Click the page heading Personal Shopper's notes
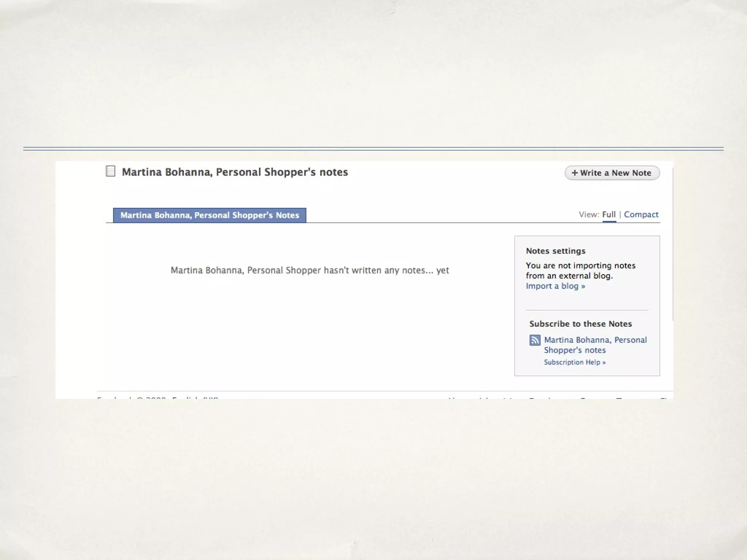 pyautogui.click(x=235, y=172)
